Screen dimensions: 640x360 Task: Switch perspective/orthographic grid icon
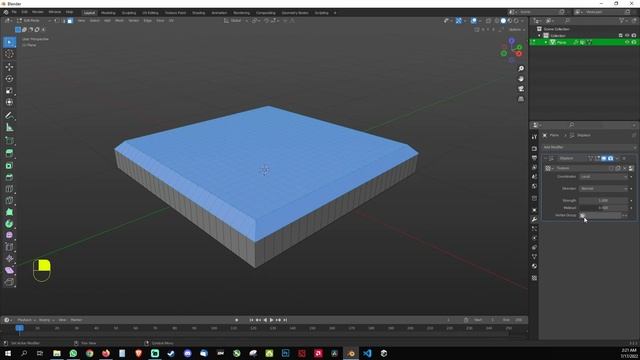pyautogui.click(x=521, y=99)
